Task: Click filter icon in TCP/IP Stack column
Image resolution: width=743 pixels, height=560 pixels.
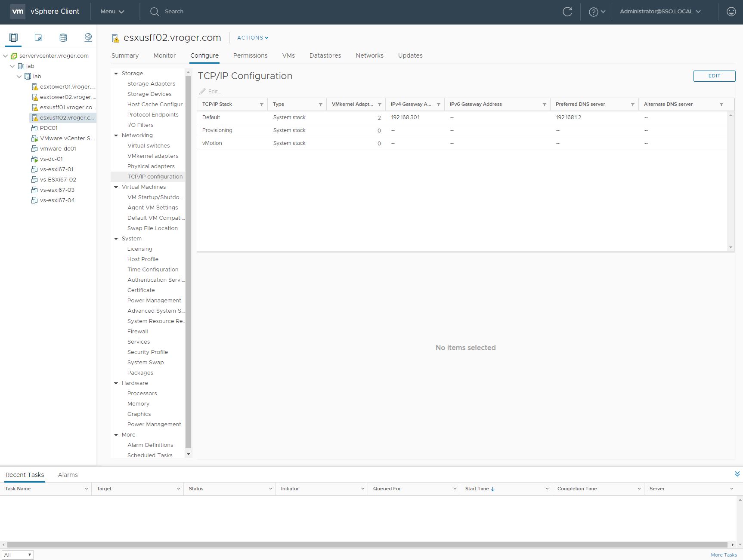Action: tap(261, 105)
